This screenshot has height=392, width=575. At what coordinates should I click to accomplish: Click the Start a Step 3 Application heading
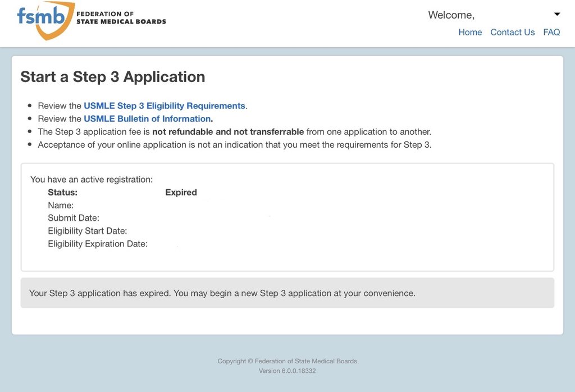(x=113, y=77)
